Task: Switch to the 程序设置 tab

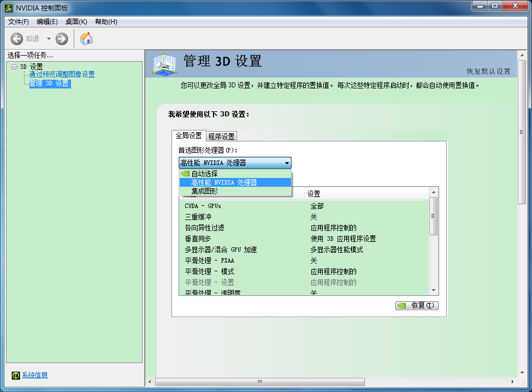Action: (x=222, y=136)
